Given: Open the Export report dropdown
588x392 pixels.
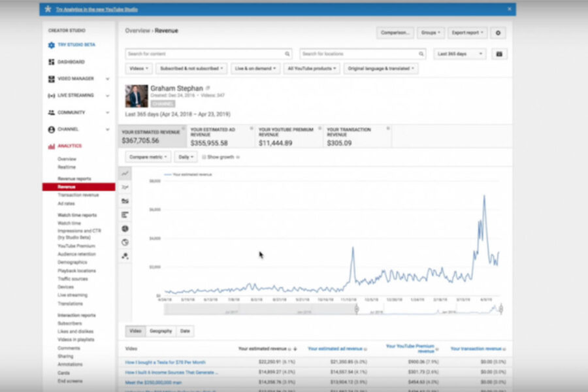Looking at the screenshot, I should pyautogui.click(x=467, y=33).
